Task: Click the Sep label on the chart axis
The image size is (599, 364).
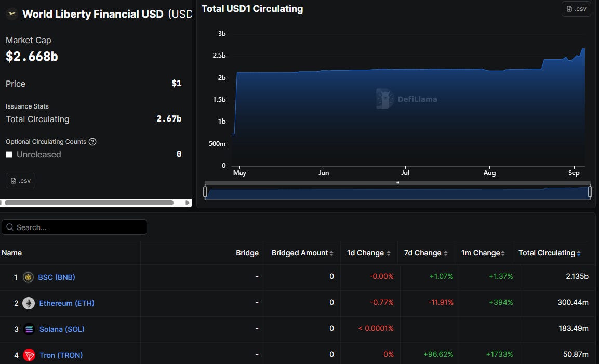Action: click(574, 172)
